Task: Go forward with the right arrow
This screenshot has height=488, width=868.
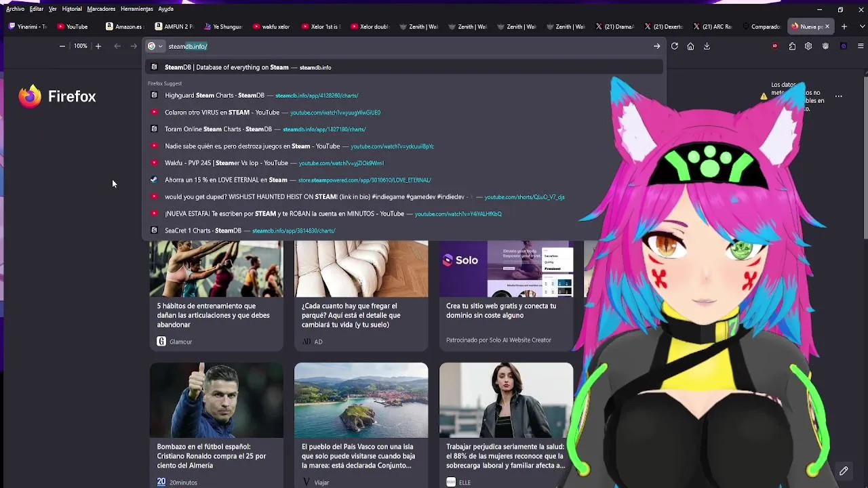Action: point(134,46)
